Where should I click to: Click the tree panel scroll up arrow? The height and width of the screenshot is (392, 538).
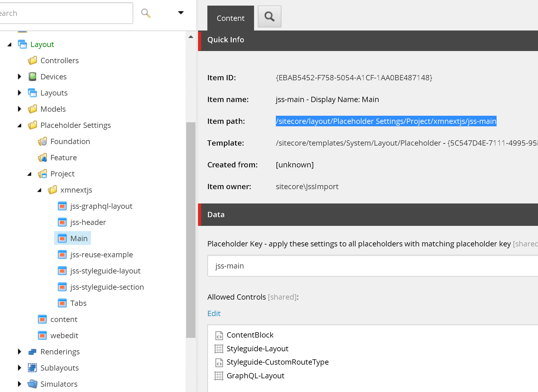pos(191,37)
